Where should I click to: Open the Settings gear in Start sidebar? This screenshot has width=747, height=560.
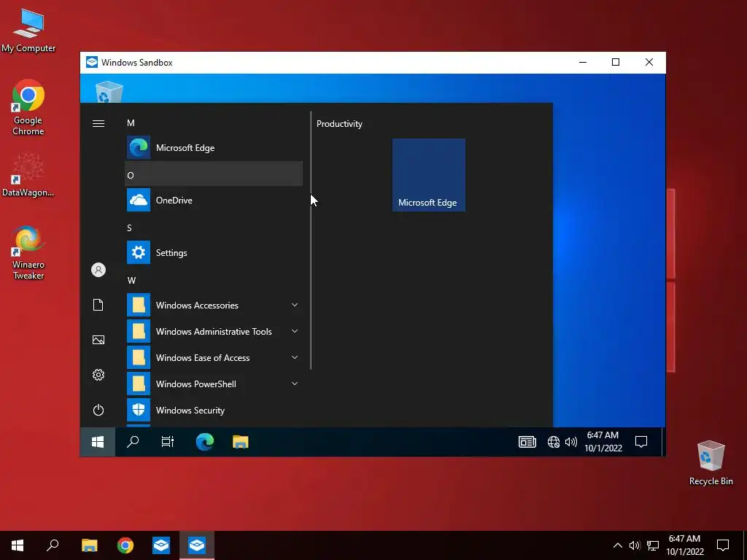(x=98, y=375)
